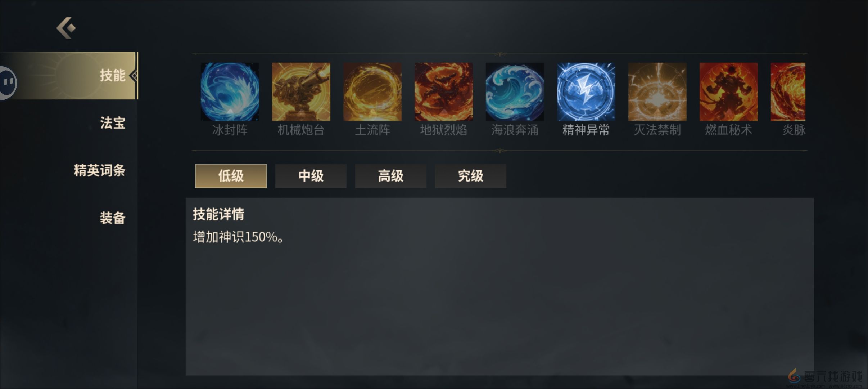Pick the 地狱烈焰 flame demon skill
Screen dimensions: 868x389
(443, 91)
